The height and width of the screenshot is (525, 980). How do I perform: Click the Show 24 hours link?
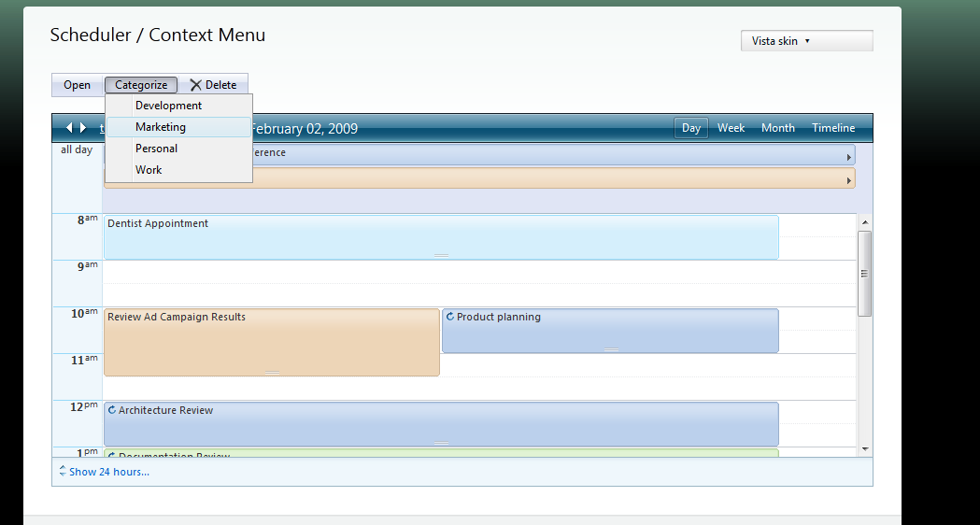pyautogui.click(x=109, y=472)
